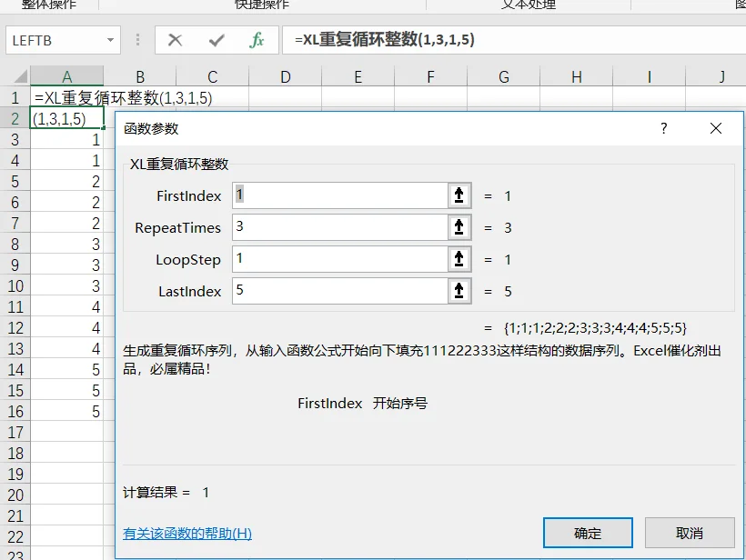This screenshot has width=746, height=560.
Task: Open the Name Box dropdown arrow
Action: point(110,40)
